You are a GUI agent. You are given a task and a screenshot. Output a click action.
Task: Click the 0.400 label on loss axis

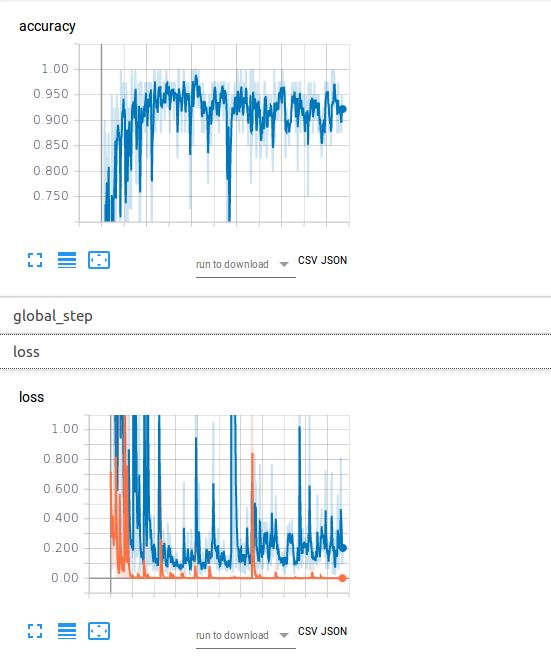coord(61,518)
